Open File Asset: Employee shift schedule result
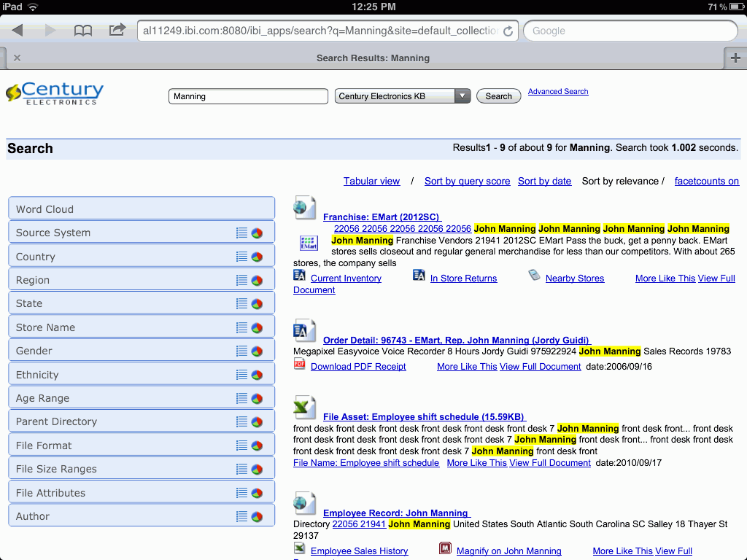Image resolution: width=747 pixels, height=560 pixels. (425, 417)
